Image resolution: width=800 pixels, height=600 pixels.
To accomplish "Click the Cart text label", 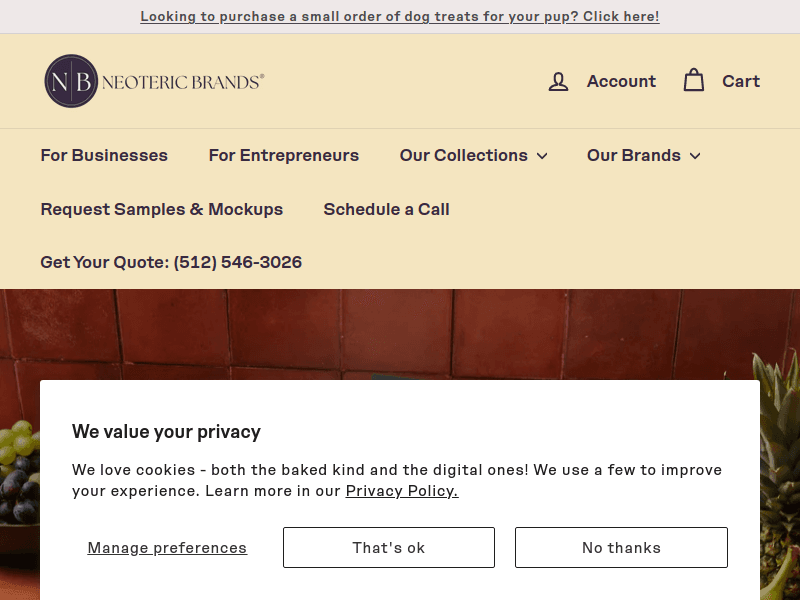I will 741,81.
